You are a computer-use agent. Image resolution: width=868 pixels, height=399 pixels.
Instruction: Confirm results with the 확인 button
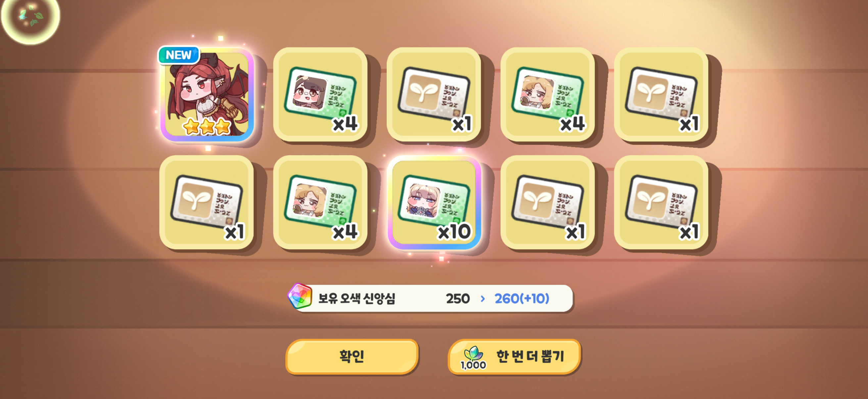tap(352, 356)
